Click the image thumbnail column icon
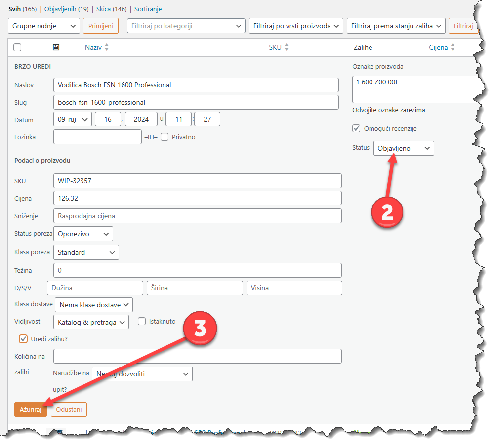Screen dimensions: 495x448 point(56,47)
